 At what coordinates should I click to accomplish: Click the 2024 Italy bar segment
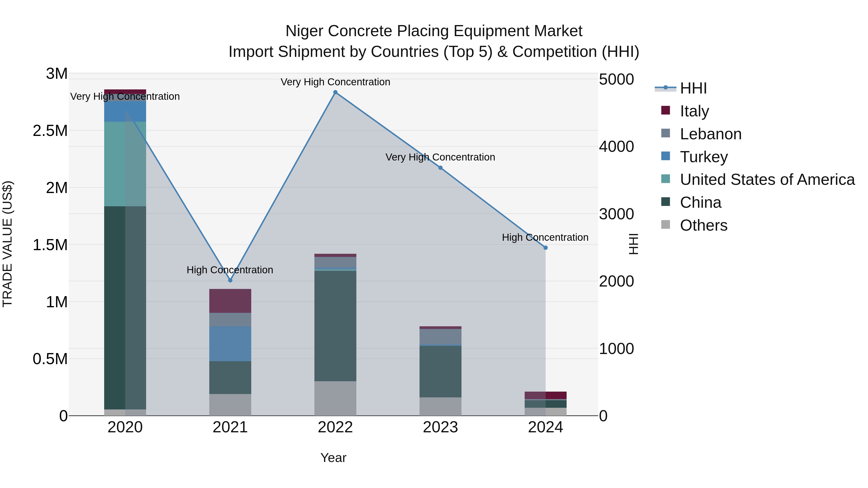546,395
